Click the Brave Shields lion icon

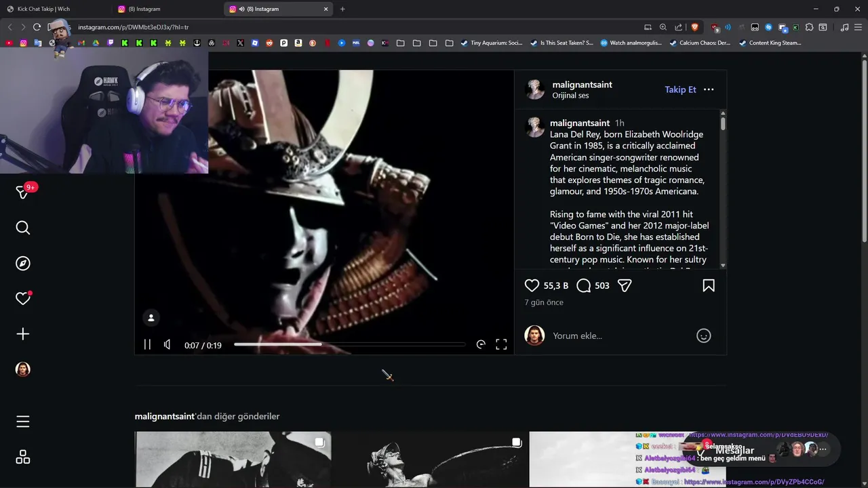pyautogui.click(x=694, y=27)
